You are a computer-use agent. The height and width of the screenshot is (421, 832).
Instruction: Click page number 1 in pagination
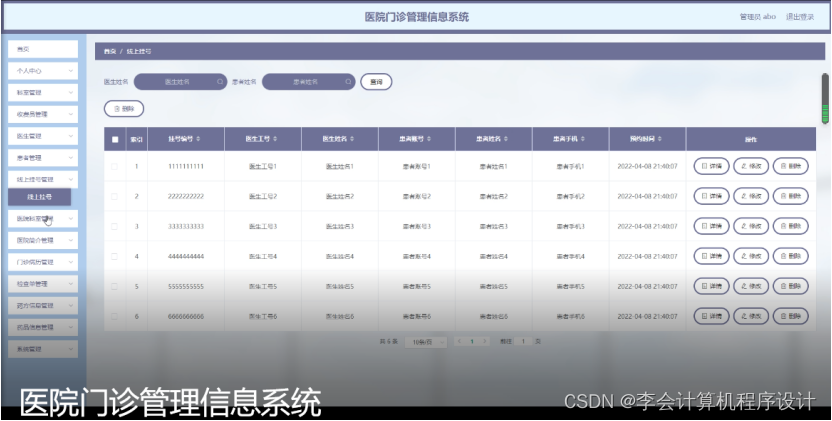pos(472,341)
